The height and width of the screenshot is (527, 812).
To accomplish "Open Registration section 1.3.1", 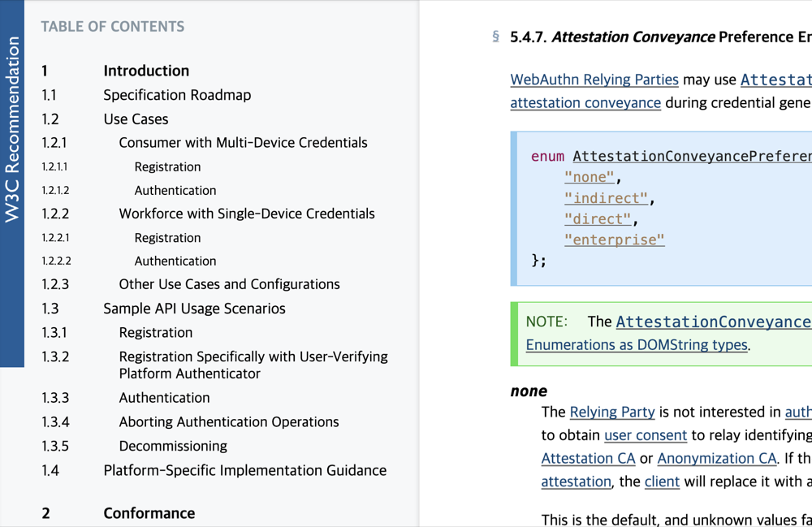I will (x=155, y=332).
